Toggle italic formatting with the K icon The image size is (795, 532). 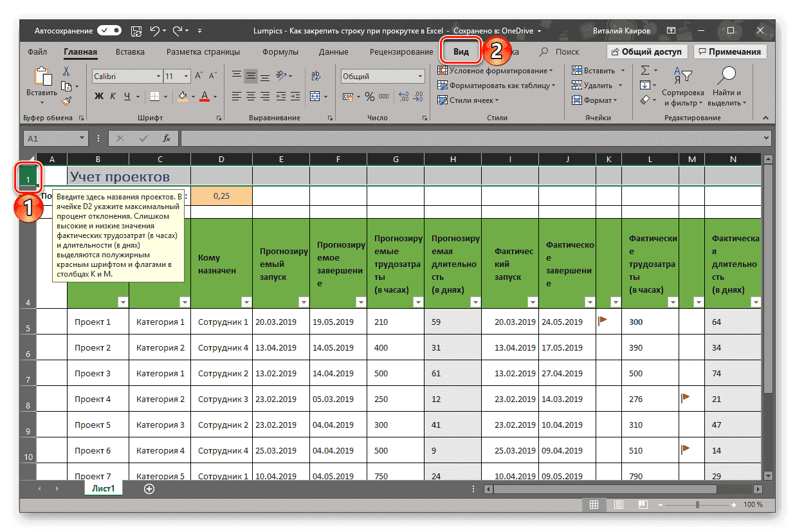click(113, 96)
